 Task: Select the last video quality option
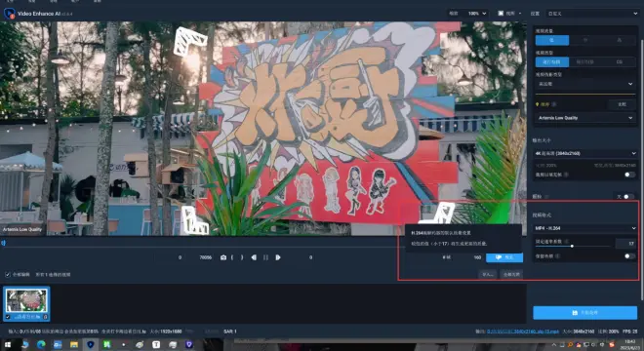(620, 40)
